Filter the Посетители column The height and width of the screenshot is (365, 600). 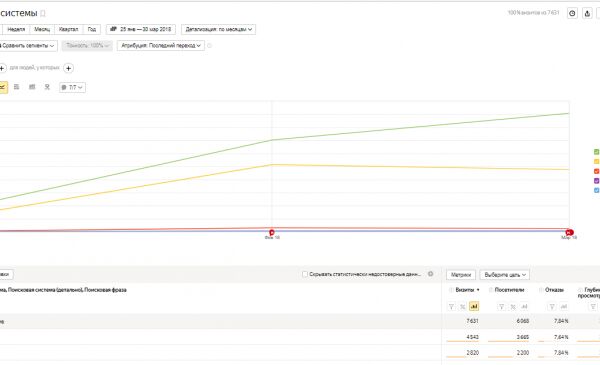click(x=501, y=306)
